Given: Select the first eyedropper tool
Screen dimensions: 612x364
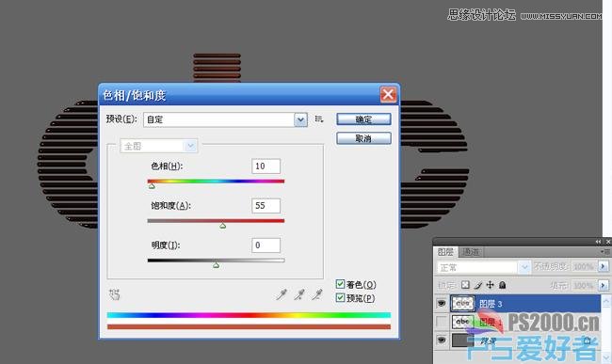Looking at the screenshot, I should [282, 294].
